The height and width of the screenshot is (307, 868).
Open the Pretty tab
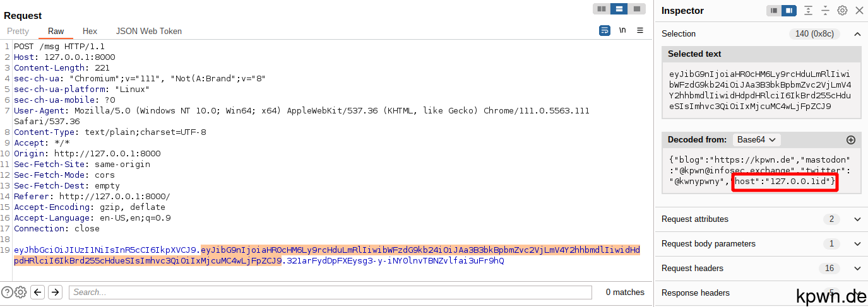point(18,31)
